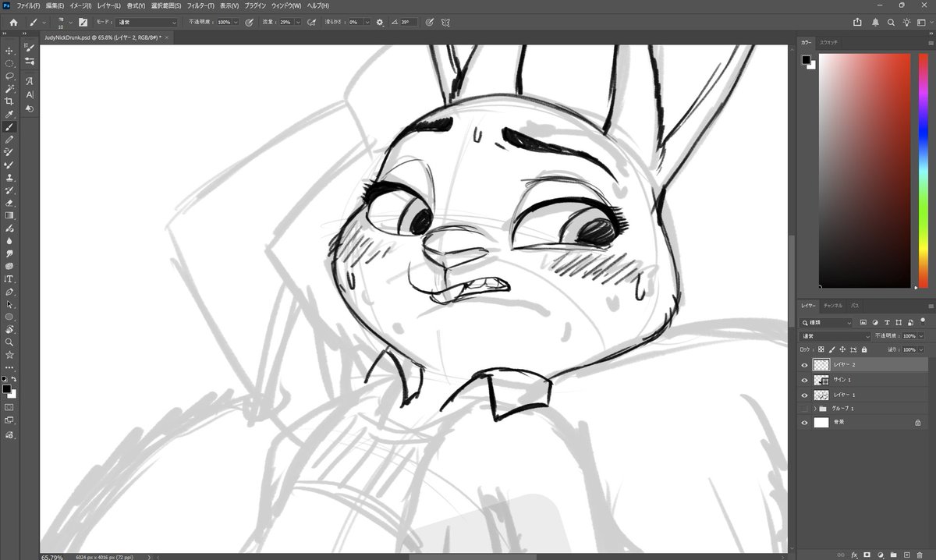Screen dimensions: 936x560
Task: Toggle the layer filter on/off switch
Action: (x=922, y=321)
